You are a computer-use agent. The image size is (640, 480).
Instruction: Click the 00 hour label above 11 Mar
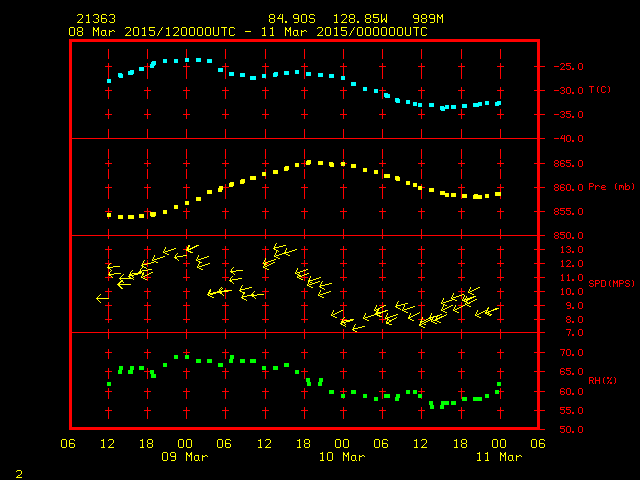(x=499, y=444)
